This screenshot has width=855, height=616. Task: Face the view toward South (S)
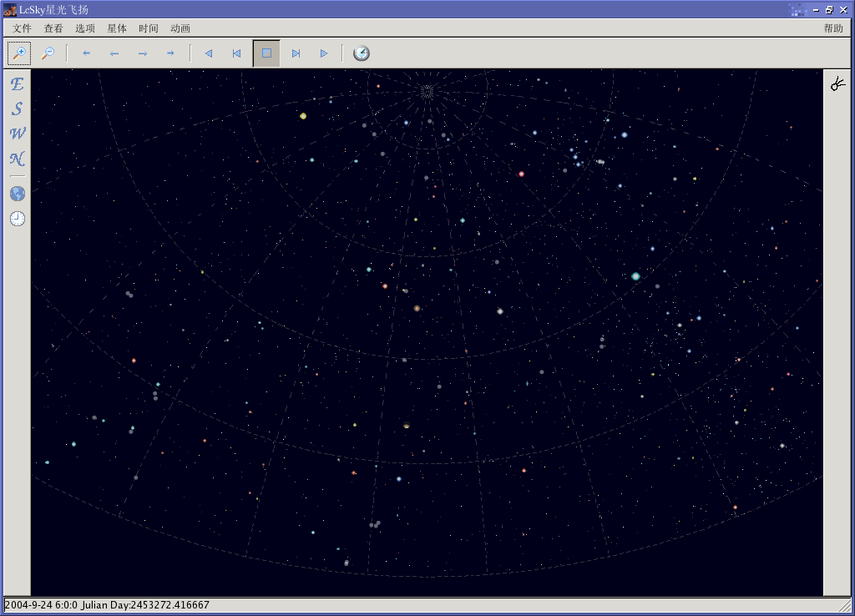tap(17, 109)
